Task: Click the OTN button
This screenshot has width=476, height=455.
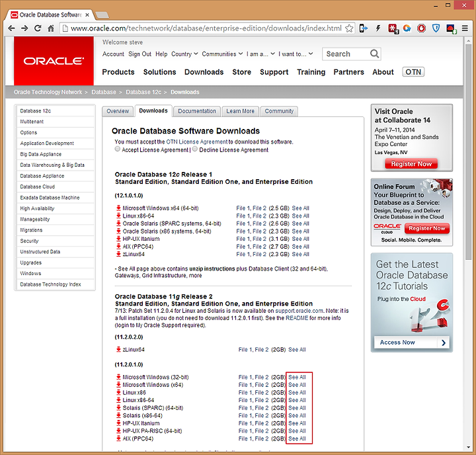Action: [x=413, y=72]
